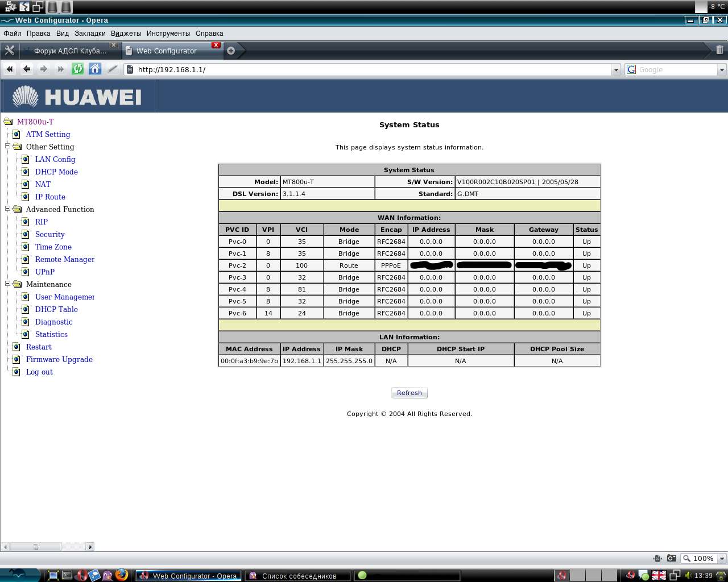
Task: Reload the page with green refresh icon
Action: tap(78, 69)
